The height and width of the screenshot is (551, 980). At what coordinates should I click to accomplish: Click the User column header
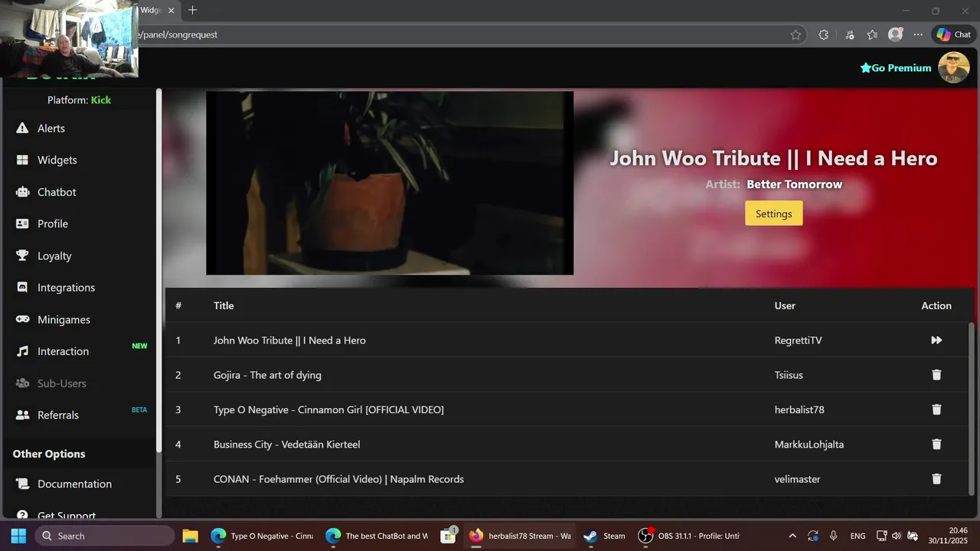(785, 305)
